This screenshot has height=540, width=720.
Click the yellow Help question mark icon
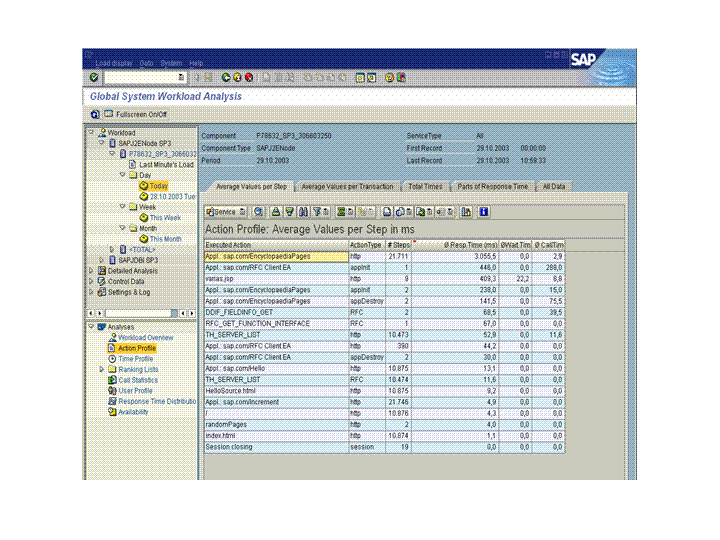[389, 78]
